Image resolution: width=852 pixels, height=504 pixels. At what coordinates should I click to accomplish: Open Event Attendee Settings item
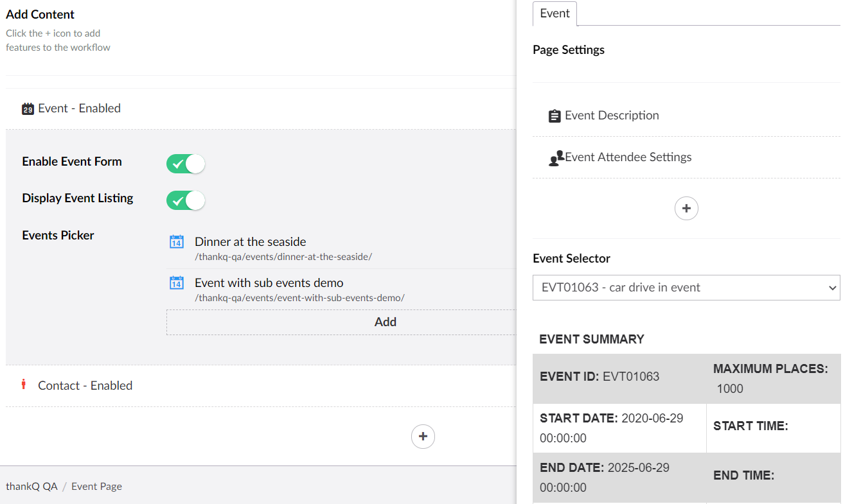628,157
